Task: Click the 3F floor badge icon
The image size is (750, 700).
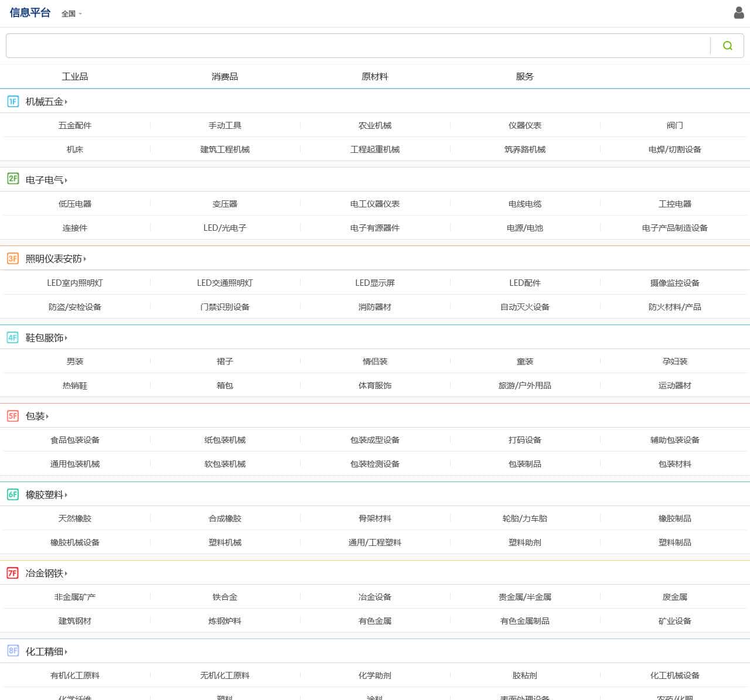Action: click(x=13, y=258)
